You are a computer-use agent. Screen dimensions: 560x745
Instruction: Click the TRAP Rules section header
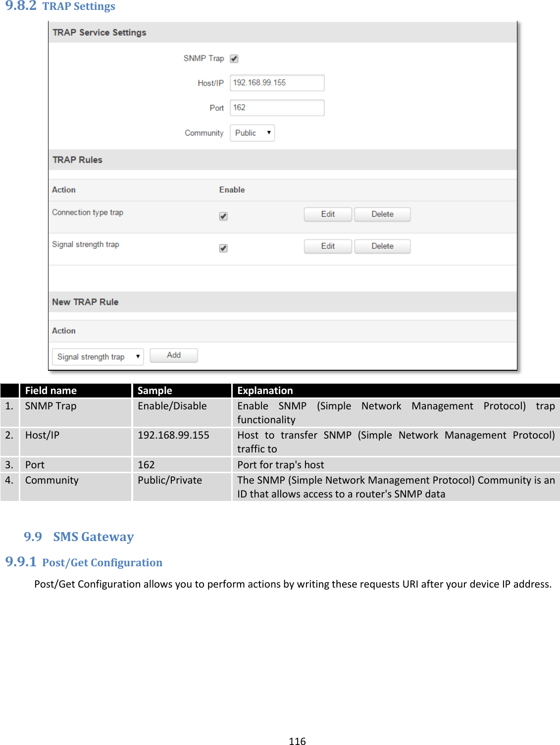click(x=76, y=159)
